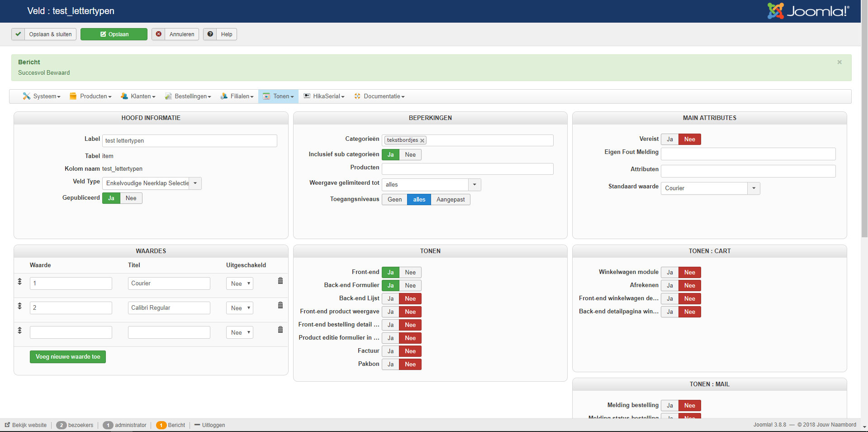
Task: Open the Bestellingen menu
Action: pyautogui.click(x=188, y=96)
